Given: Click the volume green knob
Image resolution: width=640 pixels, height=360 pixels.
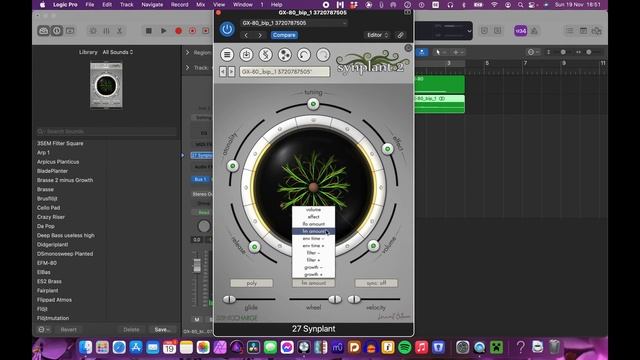Looking at the screenshot, I should (373, 246).
